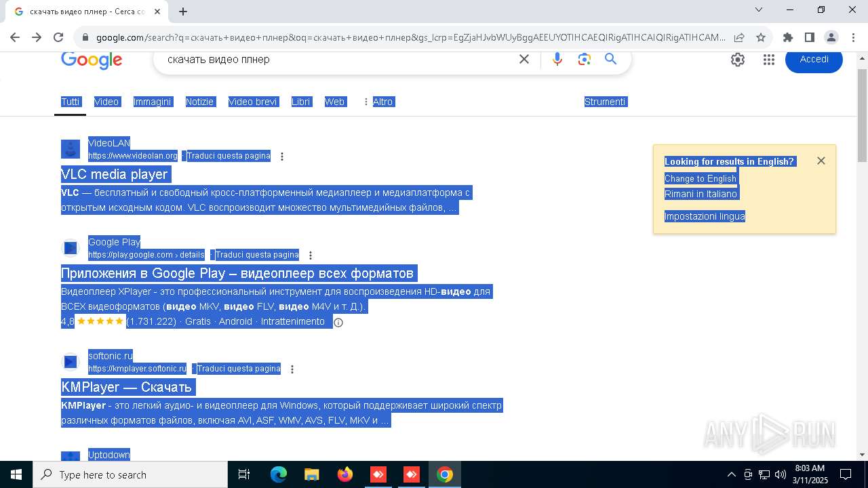Reload the current page
Viewport: 868px width, 488px height.
click(58, 37)
